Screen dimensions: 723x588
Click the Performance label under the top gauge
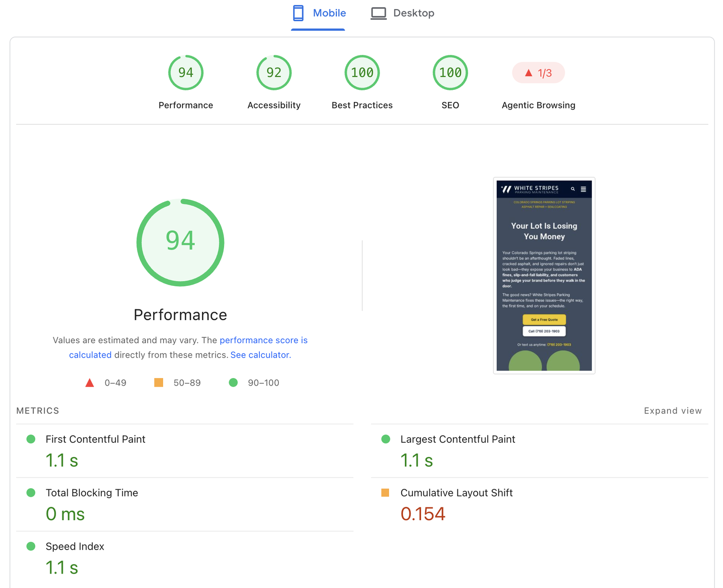[x=186, y=105]
